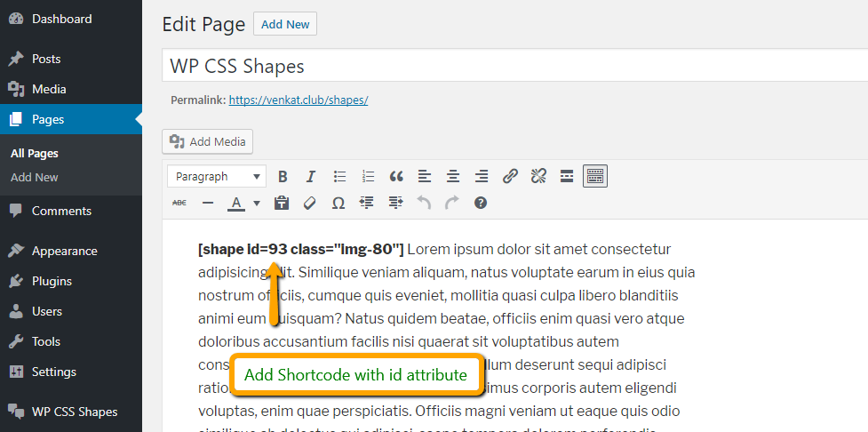Toggle strikethrough formatting

click(x=179, y=204)
